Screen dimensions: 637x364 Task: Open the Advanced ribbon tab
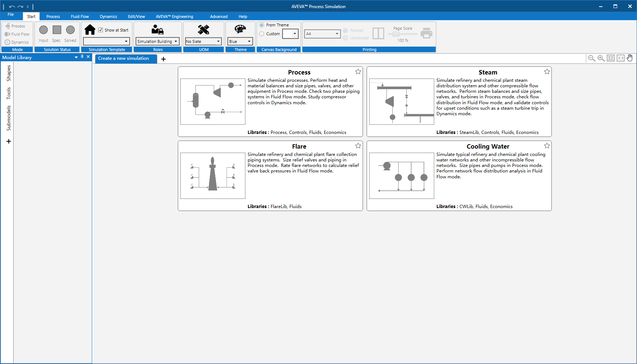click(x=219, y=17)
